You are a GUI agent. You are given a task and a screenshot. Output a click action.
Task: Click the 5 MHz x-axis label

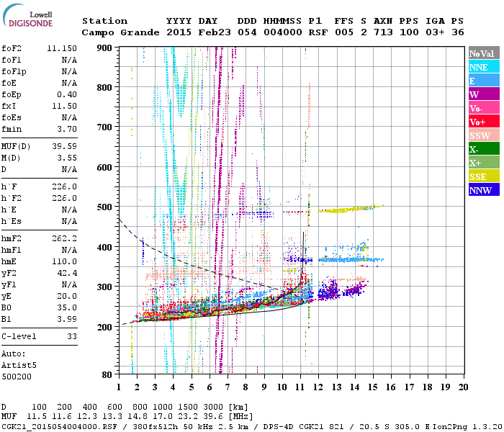[x=192, y=387]
